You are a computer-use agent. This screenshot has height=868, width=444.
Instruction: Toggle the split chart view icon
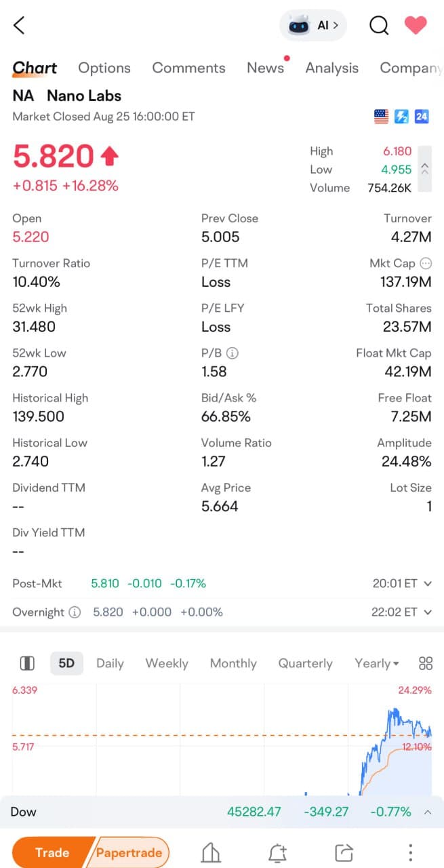click(x=27, y=663)
